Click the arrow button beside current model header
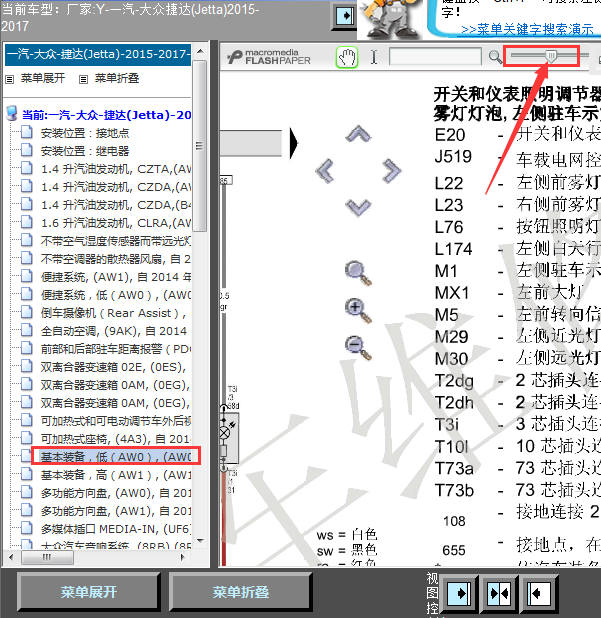Viewport: 601px width, 618px height. pyautogui.click(x=344, y=16)
